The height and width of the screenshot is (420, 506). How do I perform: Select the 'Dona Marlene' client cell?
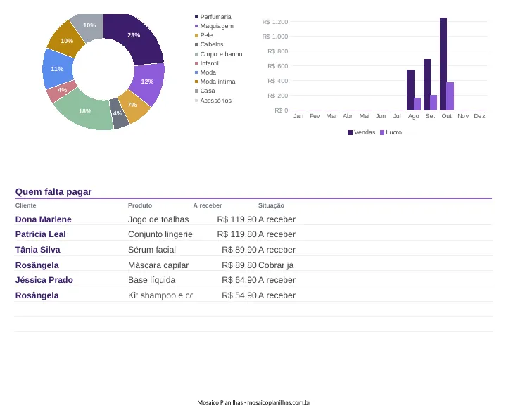pos(43,219)
